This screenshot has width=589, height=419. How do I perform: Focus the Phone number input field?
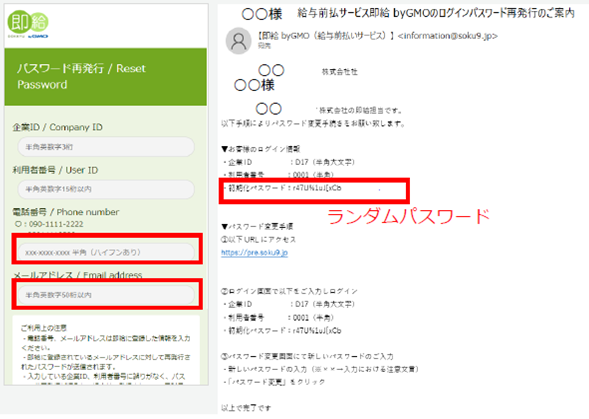click(x=107, y=252)
